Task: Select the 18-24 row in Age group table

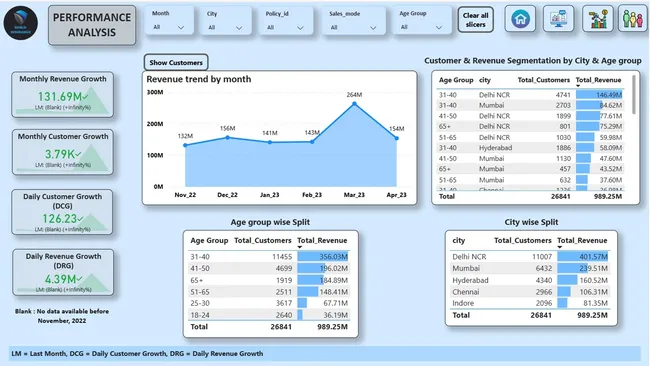Action: tap(269, 315)
